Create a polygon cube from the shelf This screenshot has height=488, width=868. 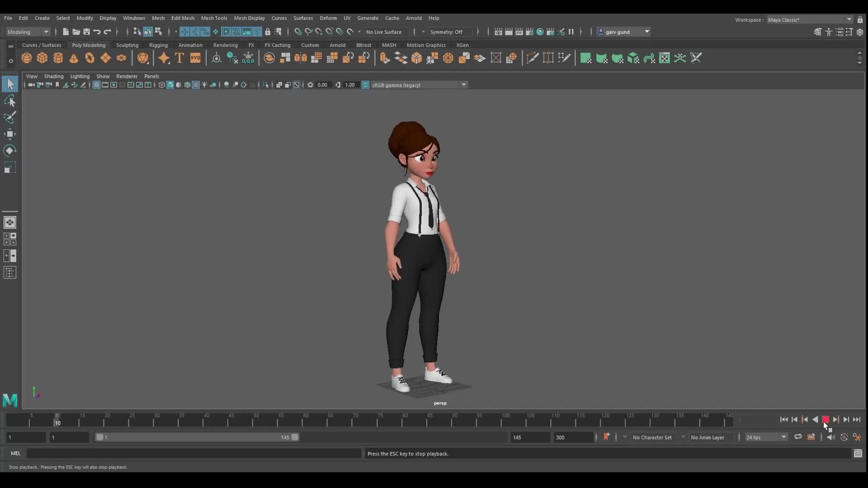click(x=42, y=58)
